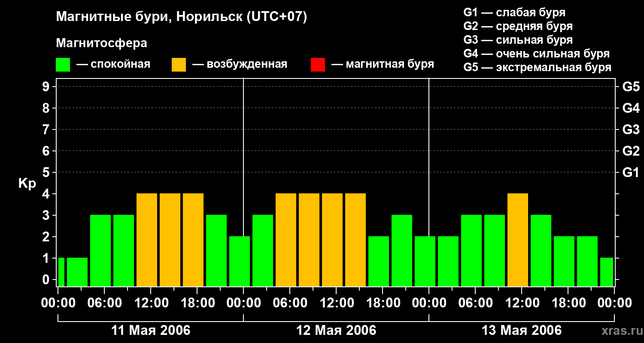Click the 9 value on Kp axis
Image resolution: width=644 pixels, height=343 pixels.
coord(47,87)
